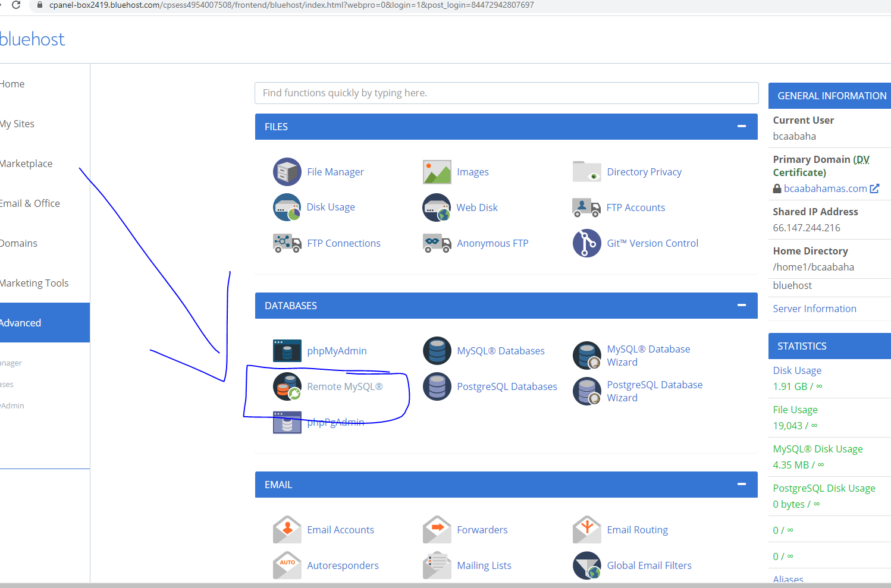Focus the Find functions search box

[x=506, y=93]
